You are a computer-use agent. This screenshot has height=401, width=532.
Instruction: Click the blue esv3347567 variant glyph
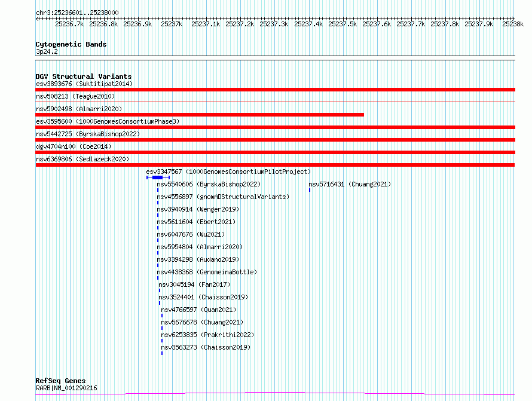point(158,177)
